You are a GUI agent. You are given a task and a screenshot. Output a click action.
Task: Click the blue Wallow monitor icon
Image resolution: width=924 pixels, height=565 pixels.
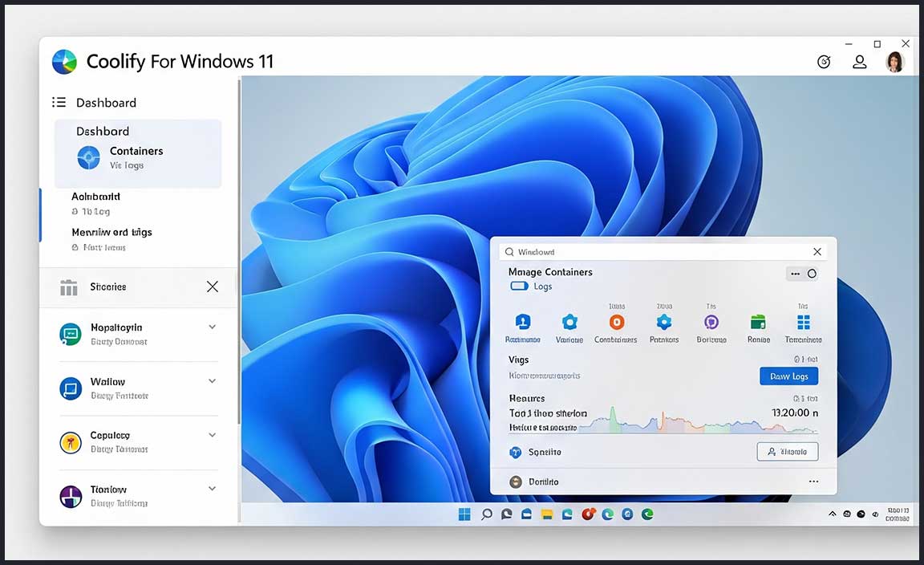tap(71, 388)
